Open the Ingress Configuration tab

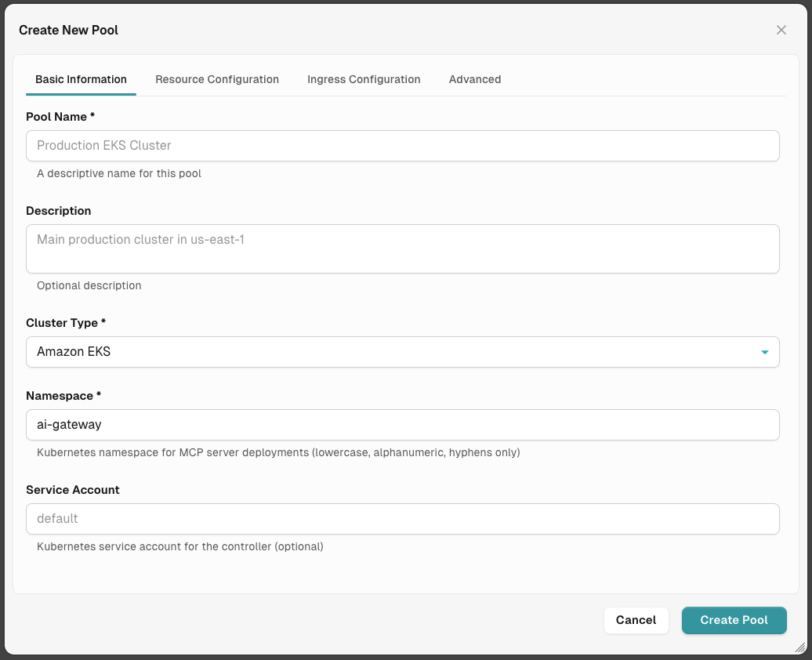click(x=364, y=79)
